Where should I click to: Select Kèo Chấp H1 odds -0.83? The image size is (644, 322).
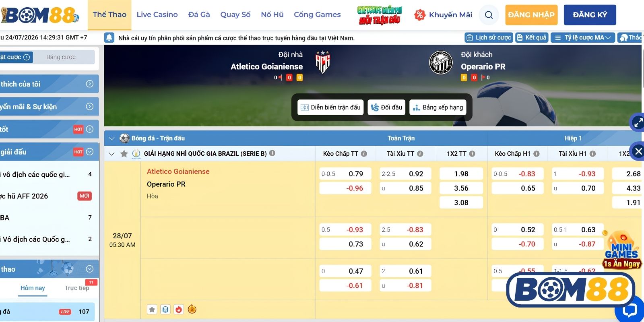click(x=517, y=174)
